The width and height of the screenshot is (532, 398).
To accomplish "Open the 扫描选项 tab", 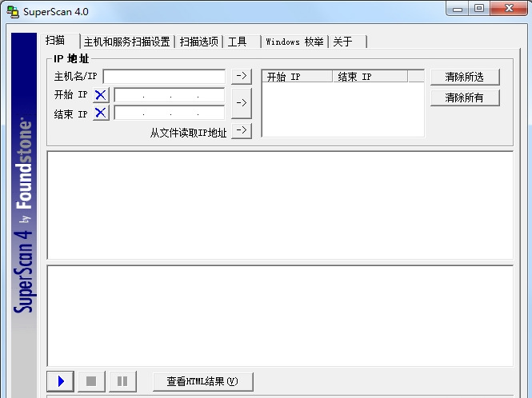I will [x=199, y=42].
